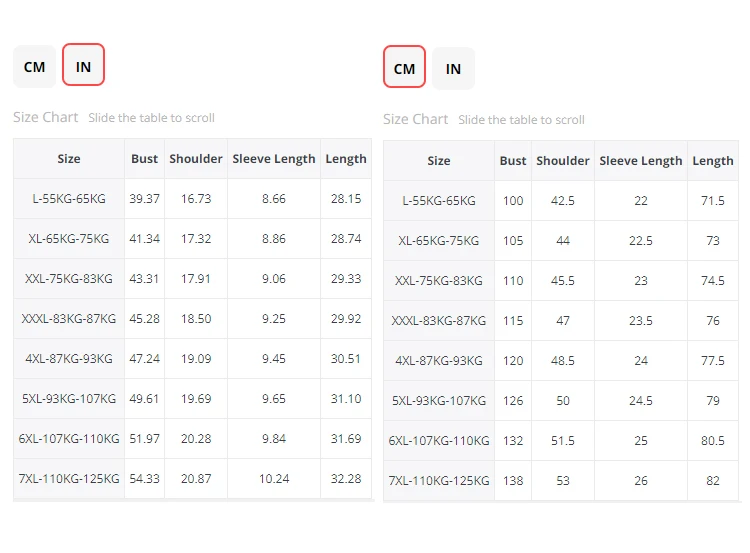Click sleeve length value 9.84

tap(274, 439)
